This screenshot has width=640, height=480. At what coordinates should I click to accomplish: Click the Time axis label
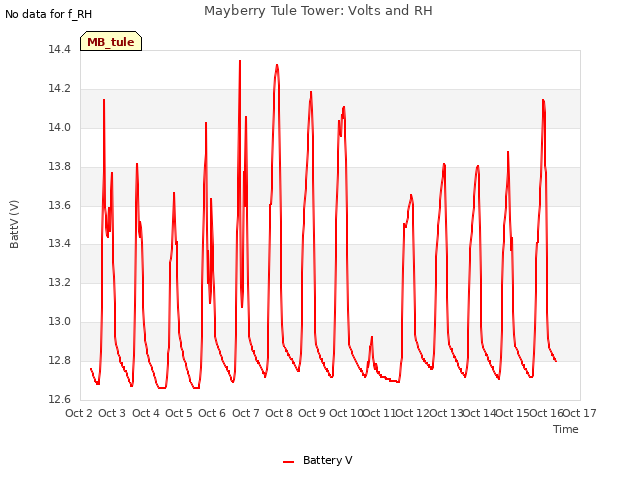tap(566, 429)
